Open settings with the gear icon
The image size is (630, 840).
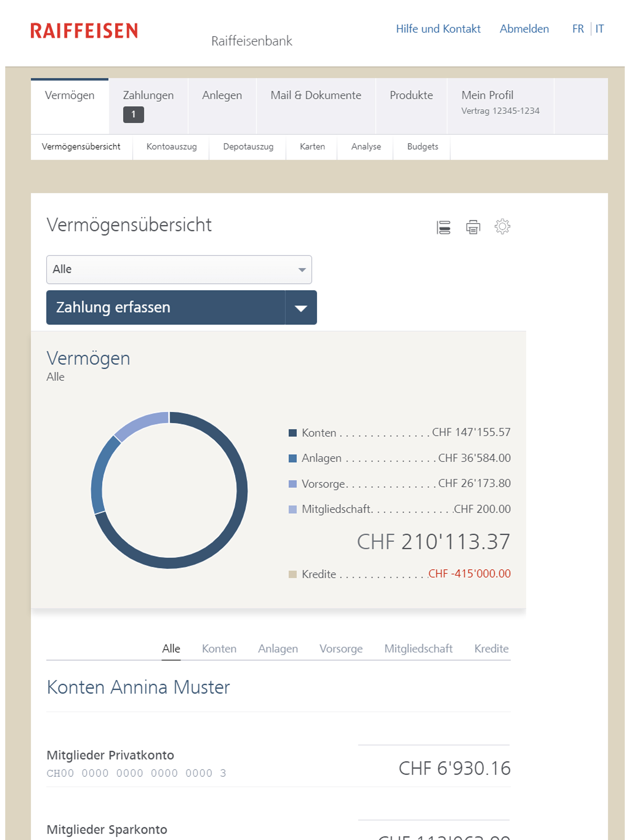coord(502,226)
